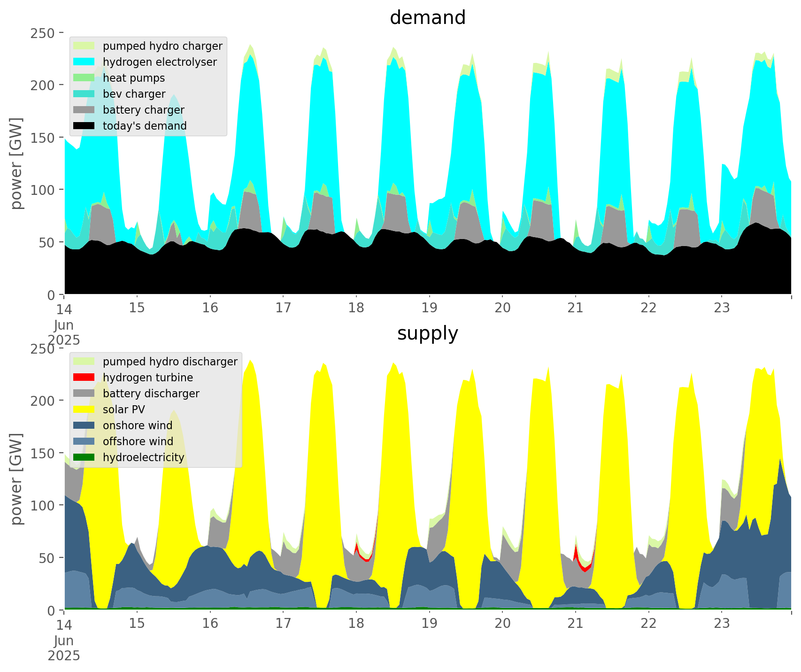Click the offshore wind legend swatch

pos(85,441)
